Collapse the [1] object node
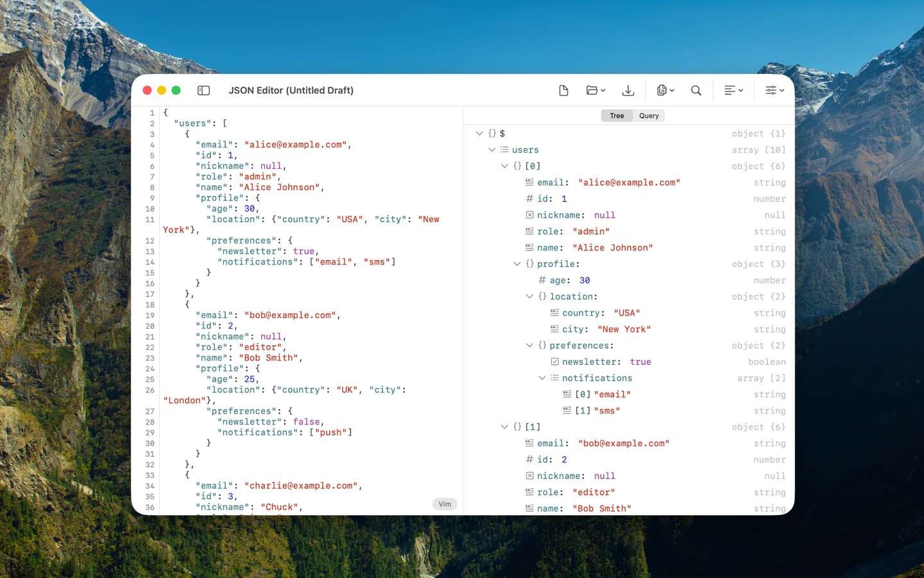Viewport: 924px width, 578px height. (504, 427)
